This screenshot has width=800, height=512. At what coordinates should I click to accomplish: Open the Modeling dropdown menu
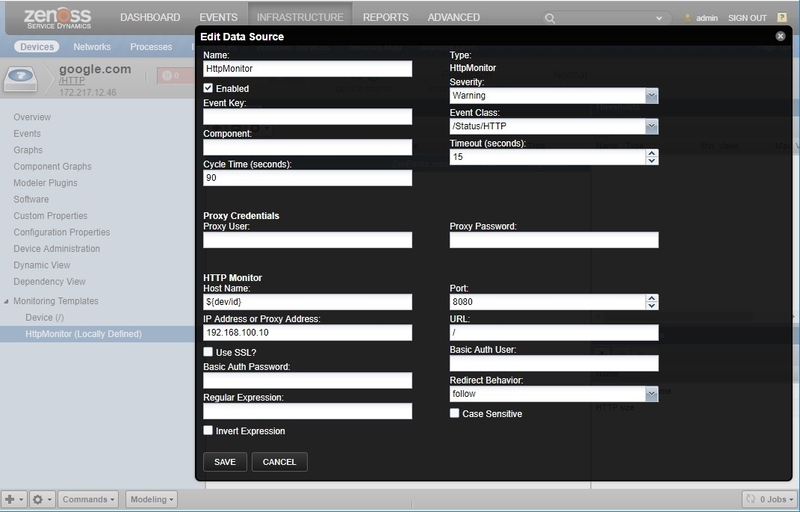pos(152,499)
